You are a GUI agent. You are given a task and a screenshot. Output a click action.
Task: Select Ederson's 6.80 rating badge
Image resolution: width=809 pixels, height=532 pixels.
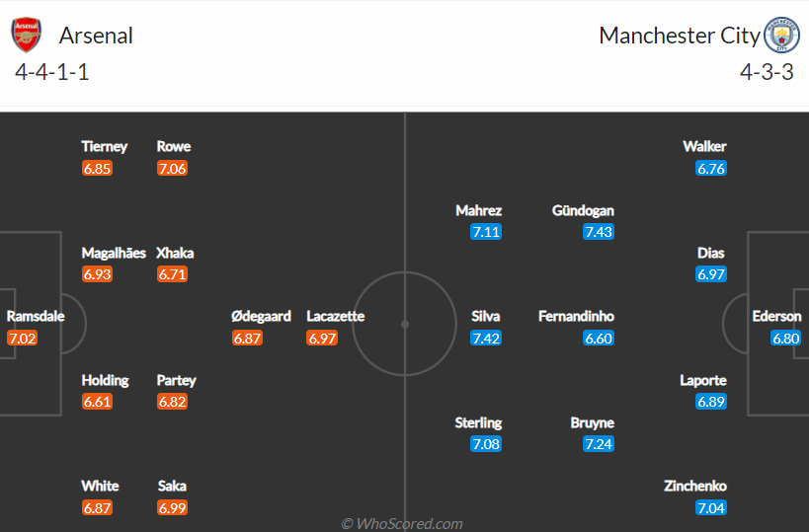785,339
